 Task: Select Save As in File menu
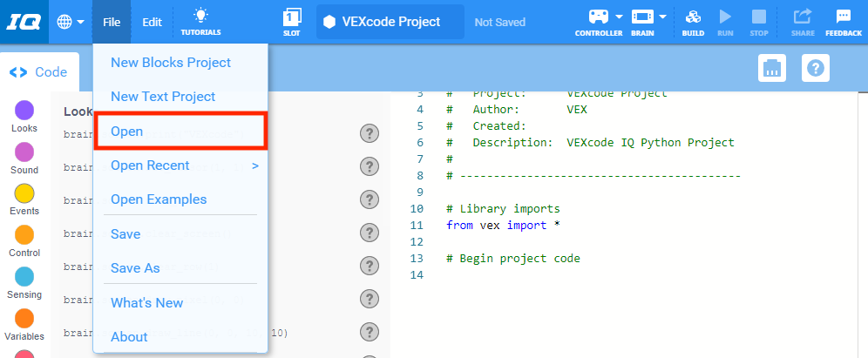(180, 268)
